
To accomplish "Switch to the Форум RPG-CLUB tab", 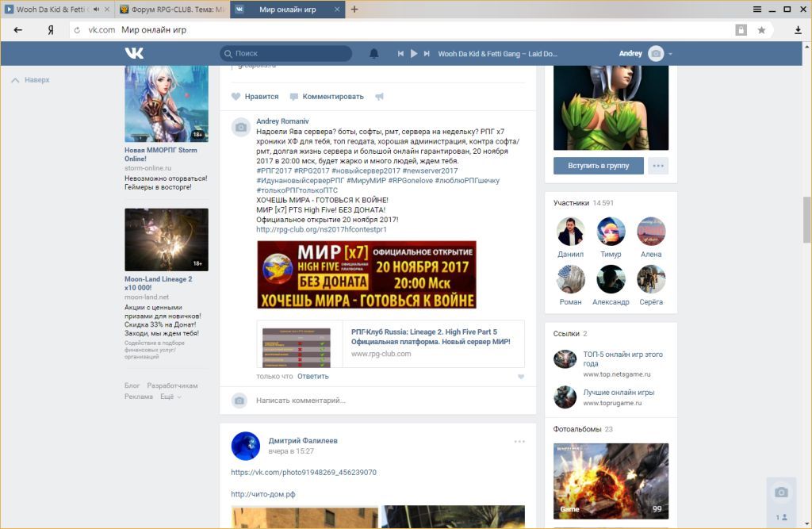I will (x=171, y=10).
